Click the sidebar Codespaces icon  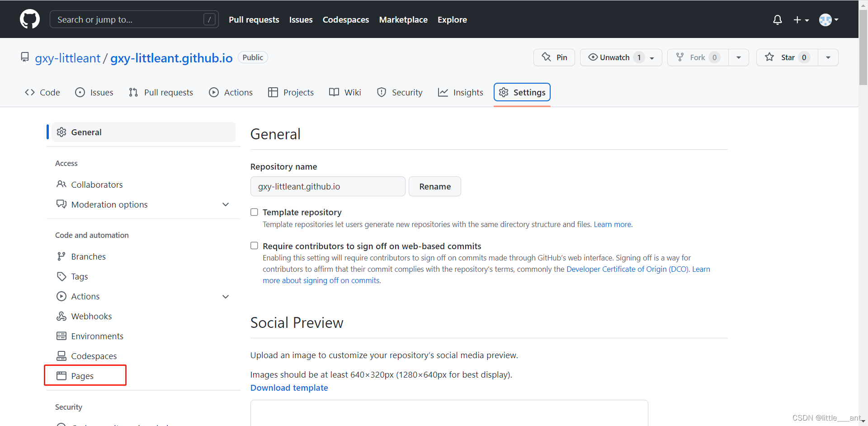tap(61, 356)
